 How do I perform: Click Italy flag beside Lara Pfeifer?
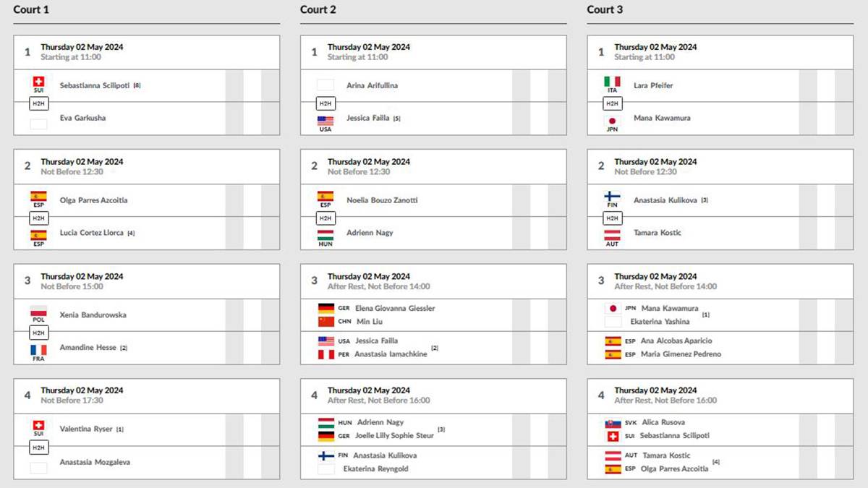[613, 82]
